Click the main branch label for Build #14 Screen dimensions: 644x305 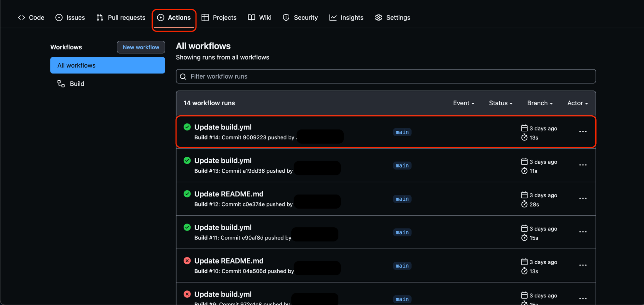coord(402,132)
